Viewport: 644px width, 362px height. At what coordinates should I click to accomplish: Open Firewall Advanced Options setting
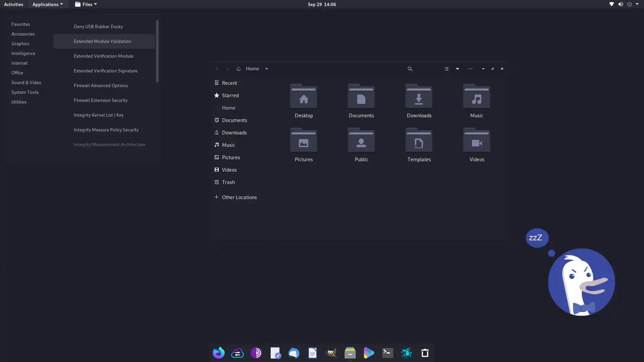100,85
